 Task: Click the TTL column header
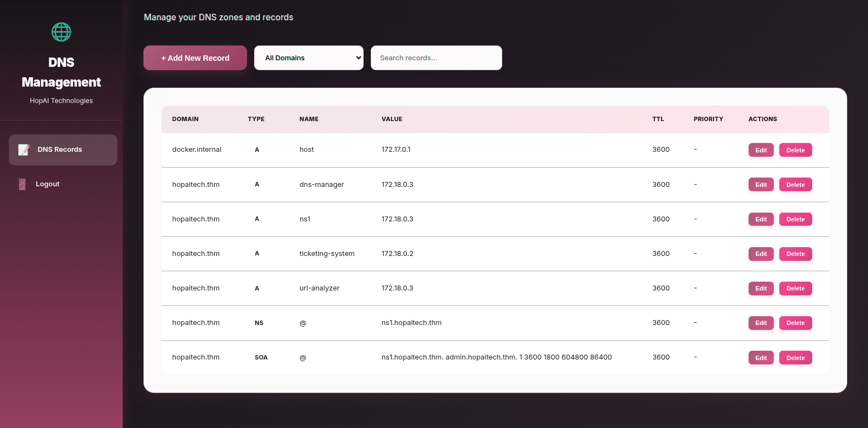click(658, 119)
